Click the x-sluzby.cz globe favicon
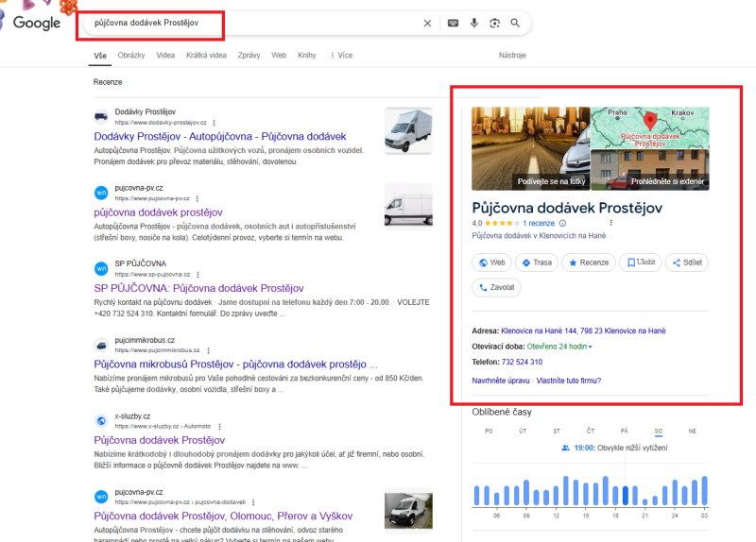 (x=101, y=420)
